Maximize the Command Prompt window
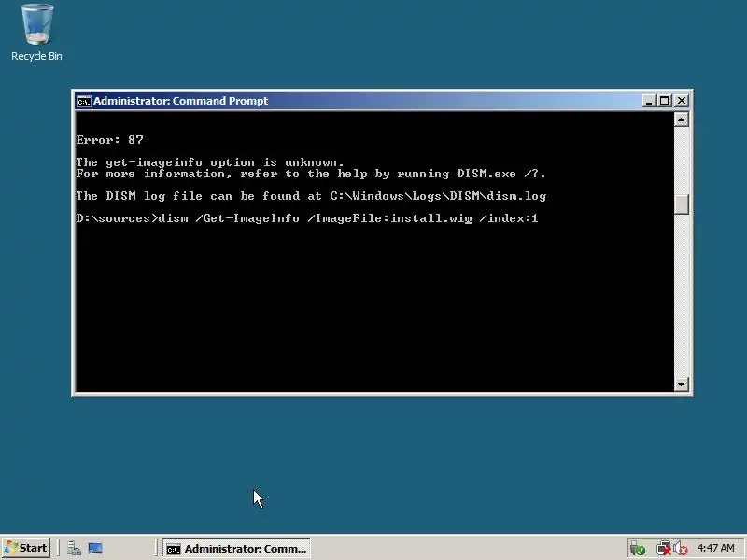 [664, 101]
